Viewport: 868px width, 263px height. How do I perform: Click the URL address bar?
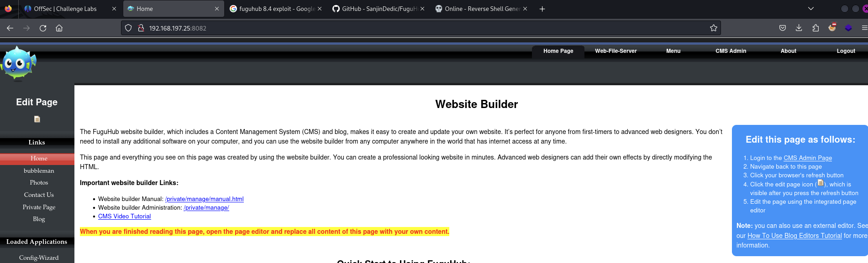[x=411, y=28]
